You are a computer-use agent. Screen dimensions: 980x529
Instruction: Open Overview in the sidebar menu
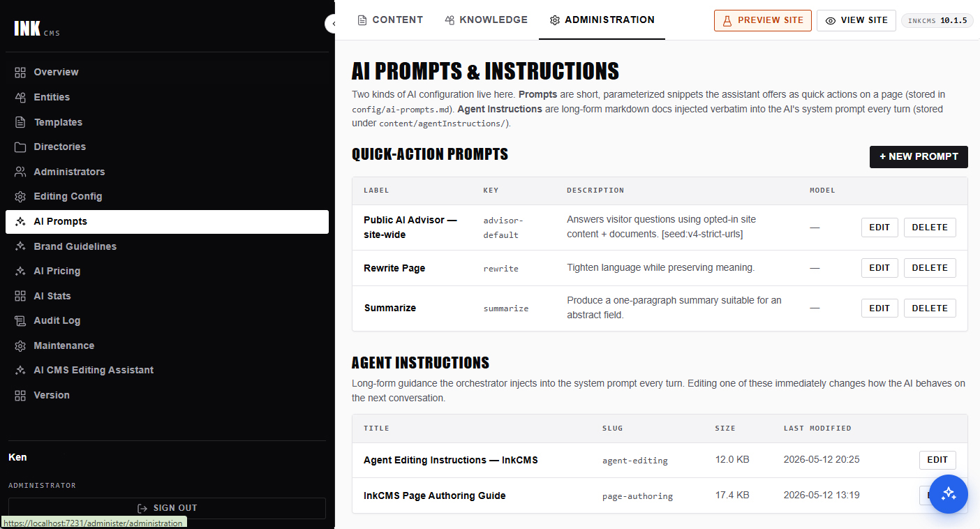(x=167, y=72)
